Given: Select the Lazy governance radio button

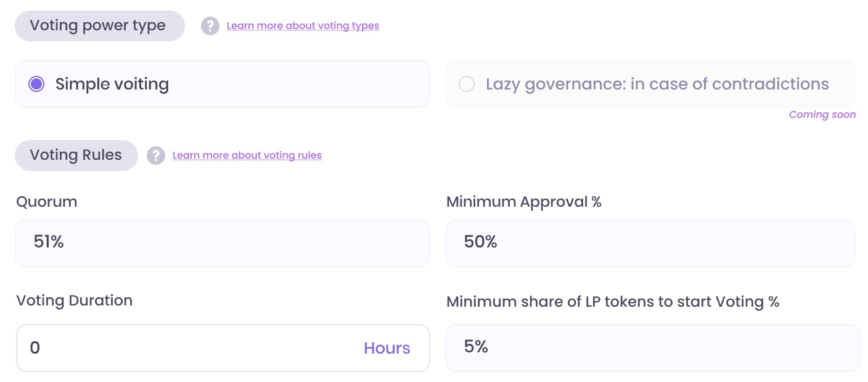Looking at the screenshot, I should (467, 84).
